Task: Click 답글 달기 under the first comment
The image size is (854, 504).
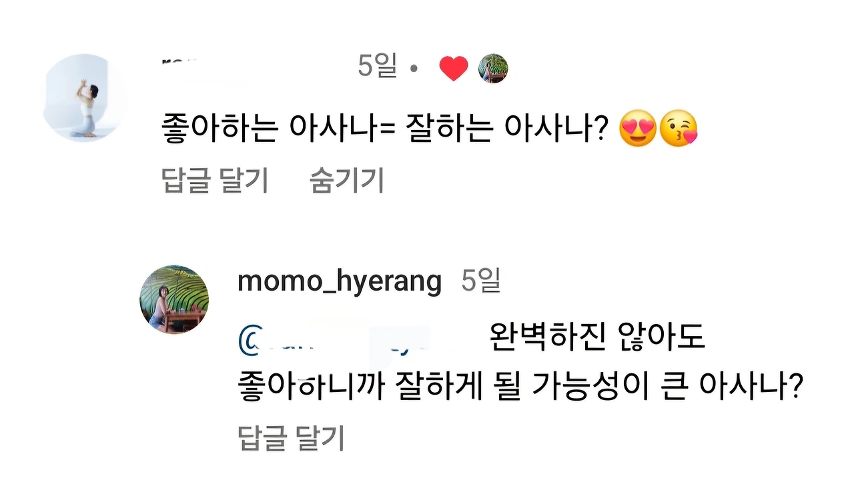Action: tap(215, 180)
